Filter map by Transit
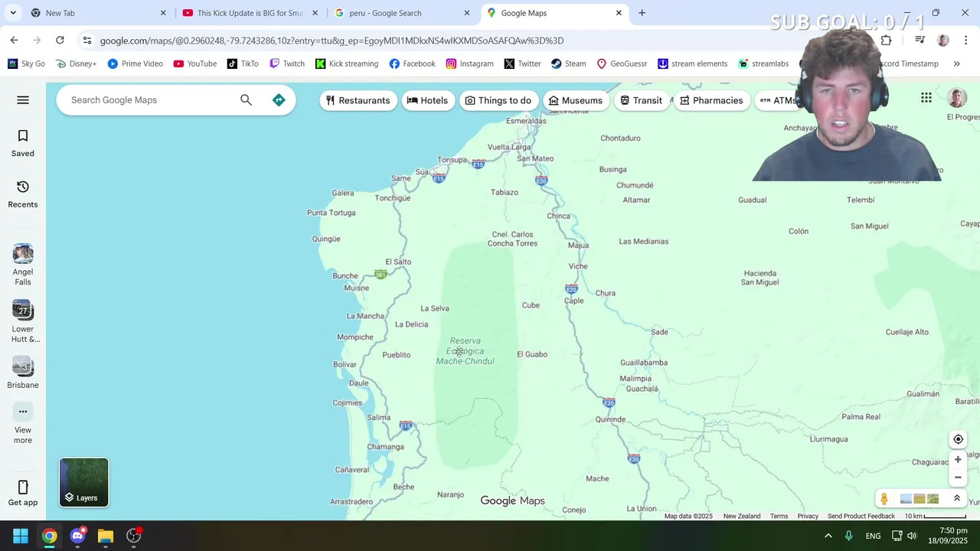Viewport: 980px width, 551px height. click(642, 100)
